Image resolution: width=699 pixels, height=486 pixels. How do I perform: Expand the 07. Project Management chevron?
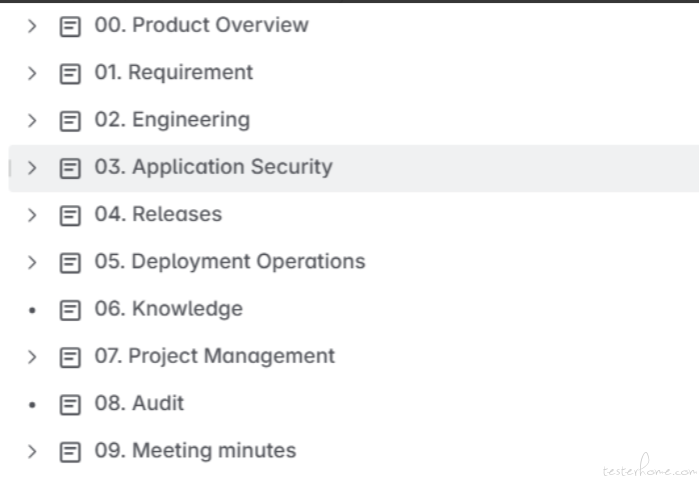click(32, 357)
